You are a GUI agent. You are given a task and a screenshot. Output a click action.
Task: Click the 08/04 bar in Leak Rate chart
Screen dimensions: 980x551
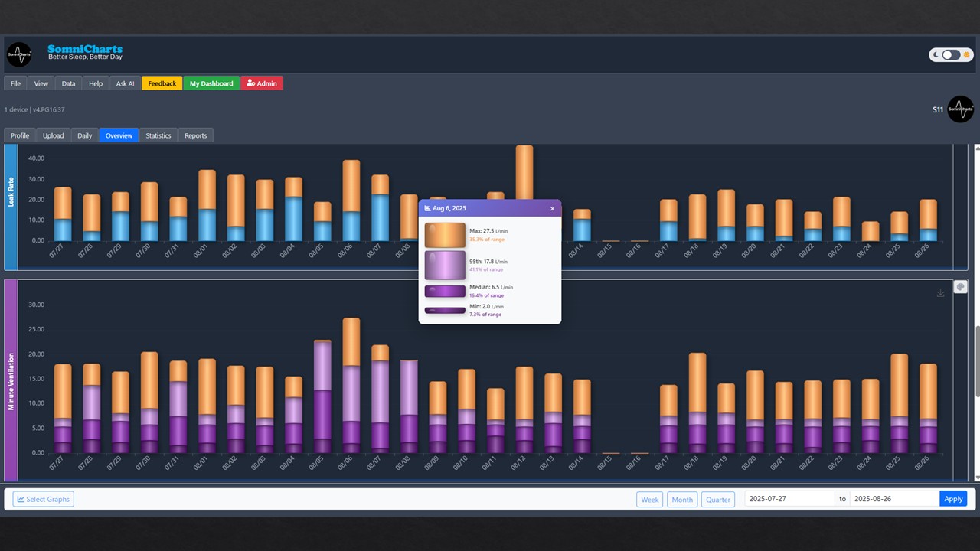(x=293, y=209)
